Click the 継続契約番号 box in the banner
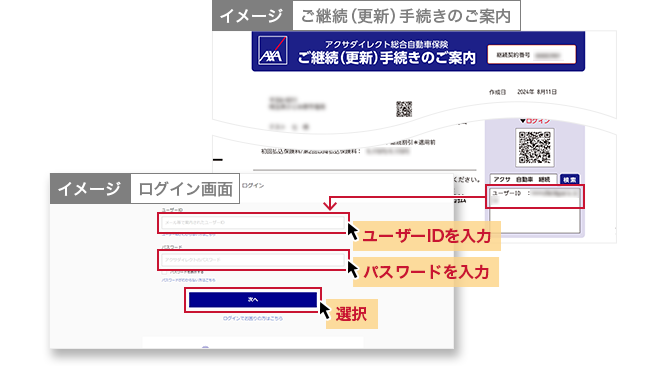The height and width of the screenshot is (366, 667). (x=532, y=55)
